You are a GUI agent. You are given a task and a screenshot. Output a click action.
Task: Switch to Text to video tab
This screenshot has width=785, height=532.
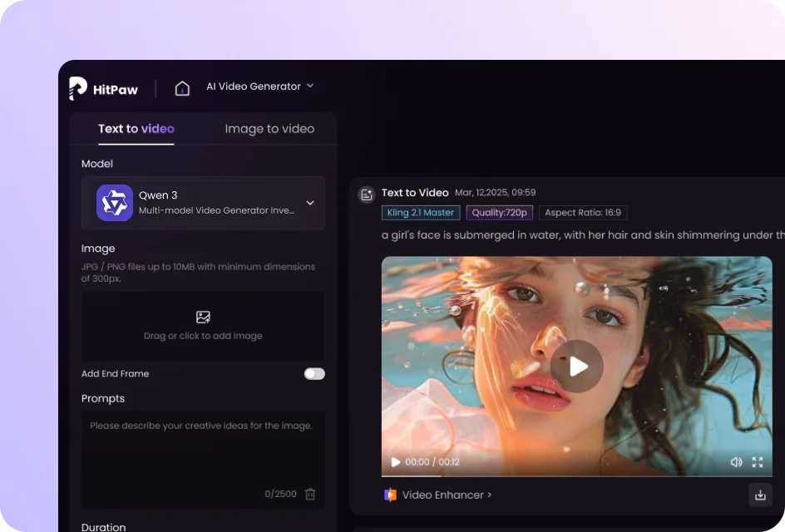136,129
